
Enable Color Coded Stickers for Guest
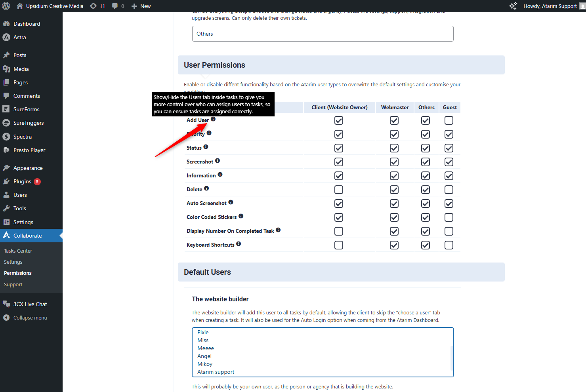449,217
